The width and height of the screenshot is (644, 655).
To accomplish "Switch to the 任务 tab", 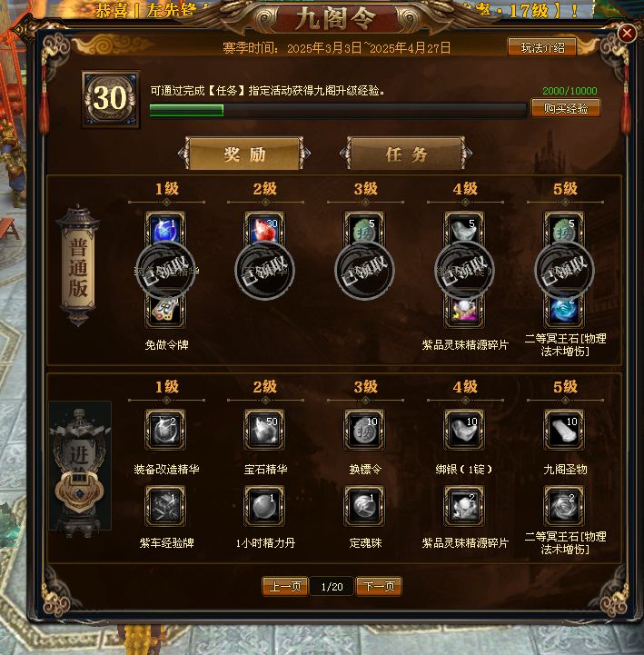I will tap(406, 154).
